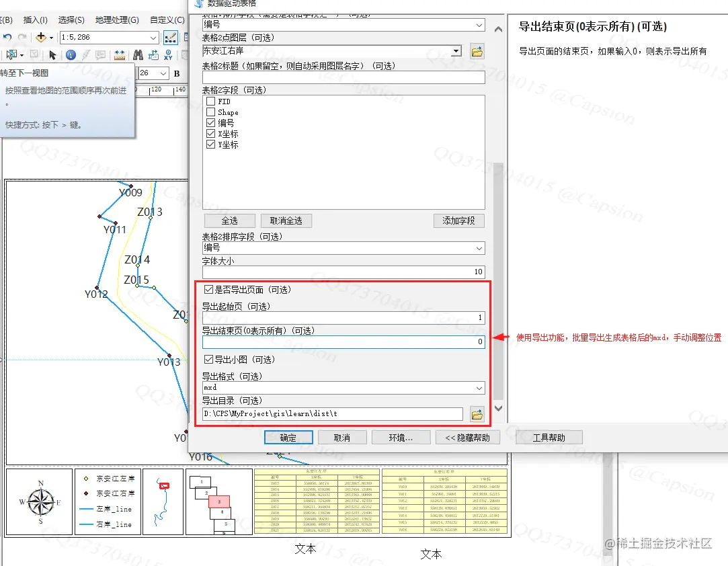The image size is (728, 566).
Task: Select the Select Features tool
Action: click(11, 55)
